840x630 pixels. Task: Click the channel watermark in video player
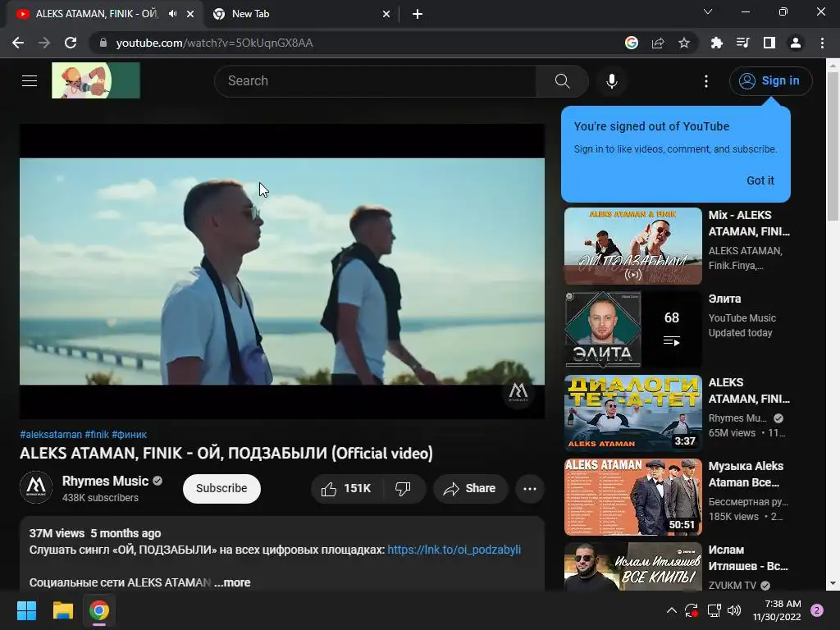coord(518,393)
